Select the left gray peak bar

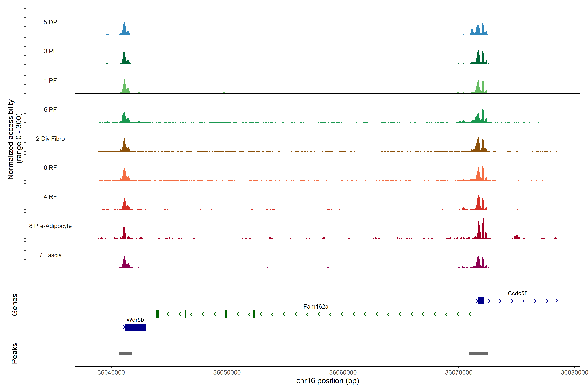(x=125, y=353)
